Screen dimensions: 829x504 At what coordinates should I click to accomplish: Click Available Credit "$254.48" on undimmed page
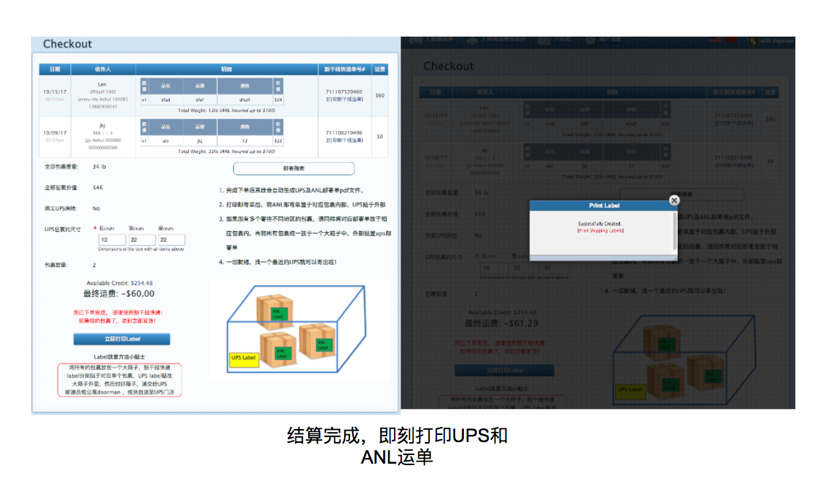142,283
